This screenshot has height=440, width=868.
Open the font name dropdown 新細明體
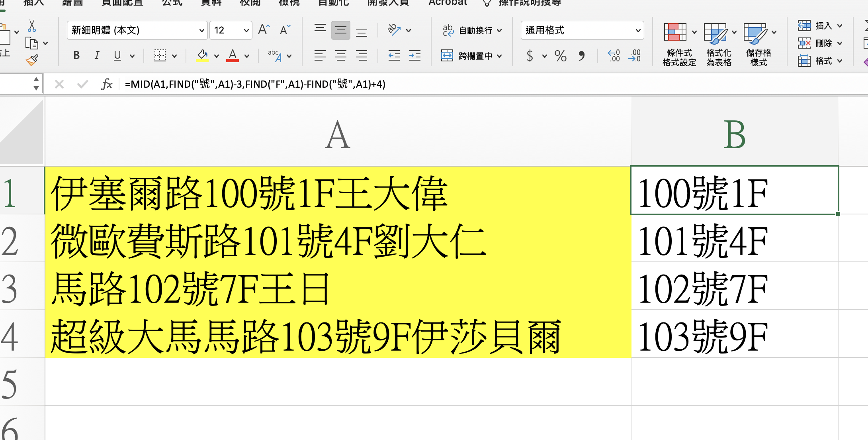pos(201,31)
